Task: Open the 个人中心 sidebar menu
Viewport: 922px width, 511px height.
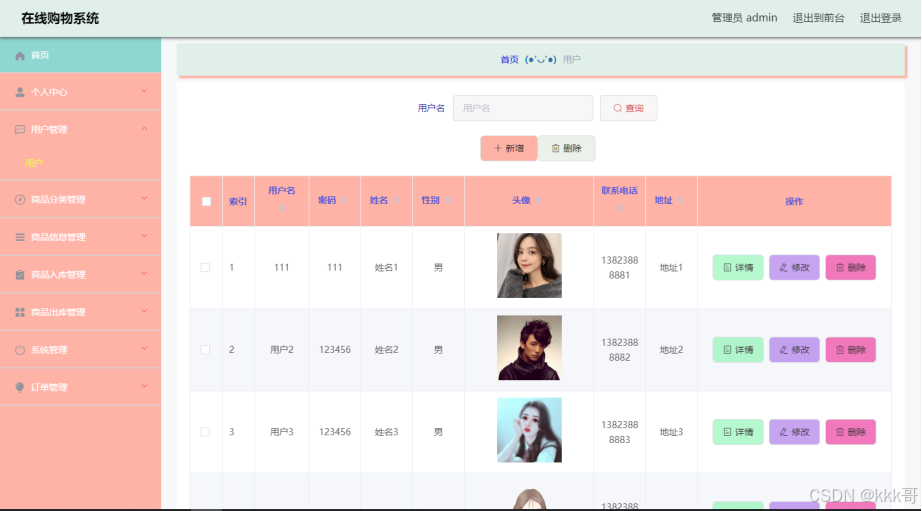Action: [x=81, y=92]
